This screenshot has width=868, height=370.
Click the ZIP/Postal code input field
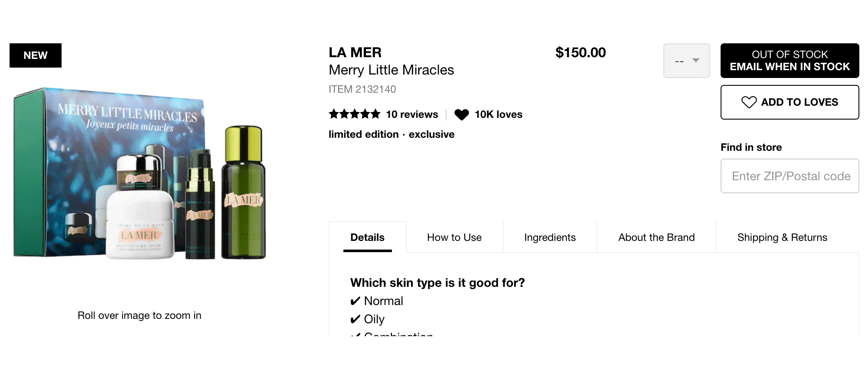click(790, 176)
